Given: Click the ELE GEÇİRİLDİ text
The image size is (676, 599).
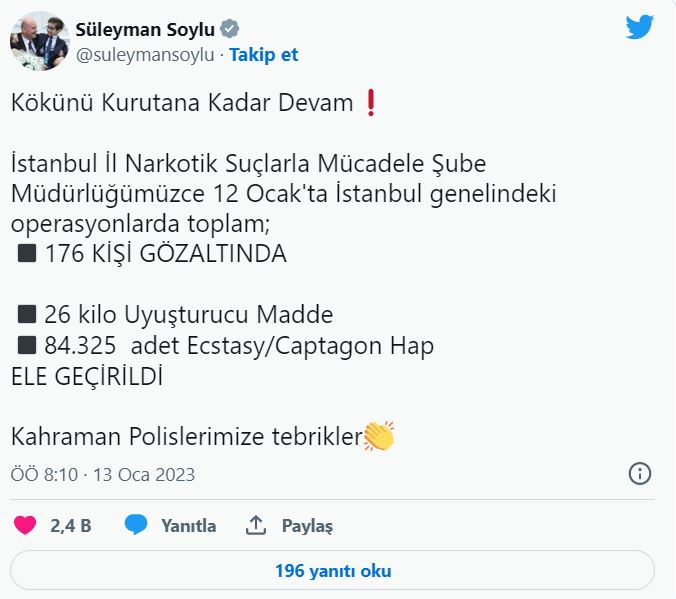Looking at the screenshot, I should pyautogui.click(x=86, y=376).
